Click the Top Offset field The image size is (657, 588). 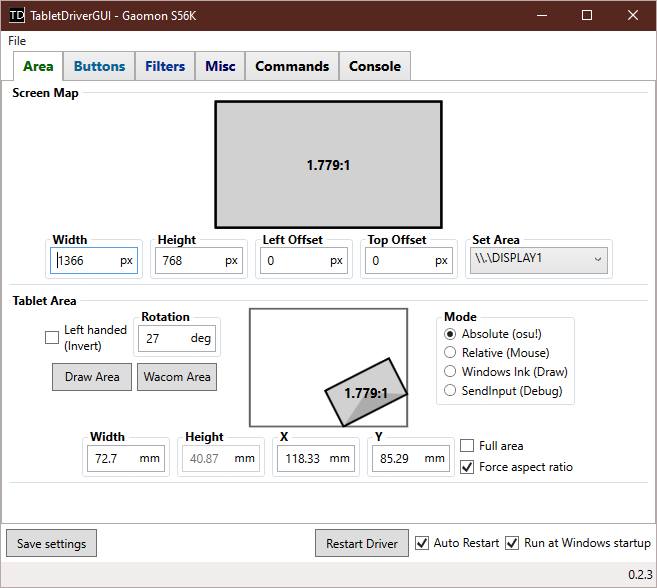click(x=409, y=261)
